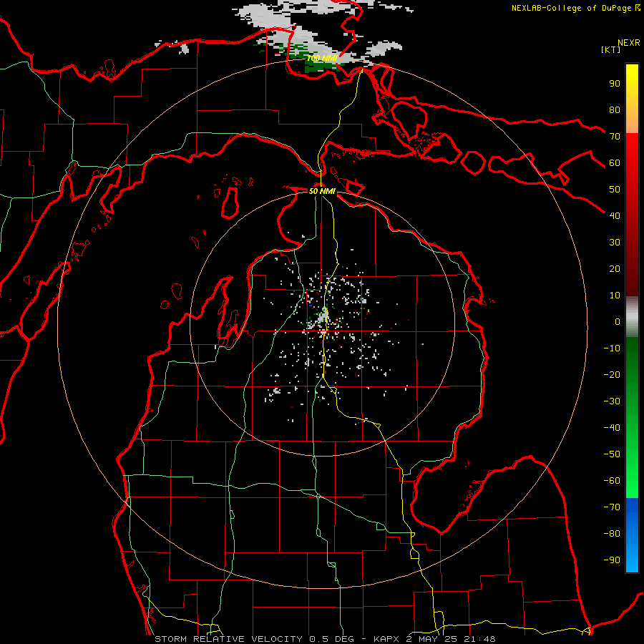Click the -20 scale label
The image size is (644, 644).
612,375
